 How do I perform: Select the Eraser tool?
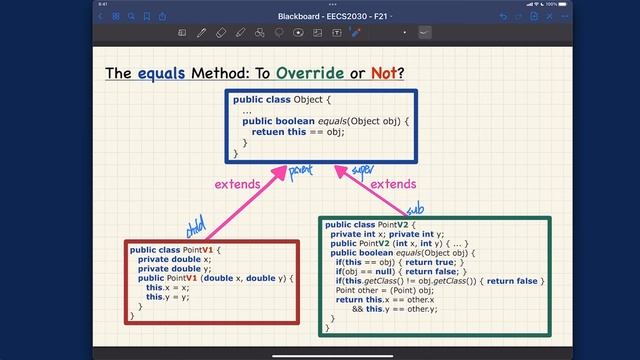221,33
